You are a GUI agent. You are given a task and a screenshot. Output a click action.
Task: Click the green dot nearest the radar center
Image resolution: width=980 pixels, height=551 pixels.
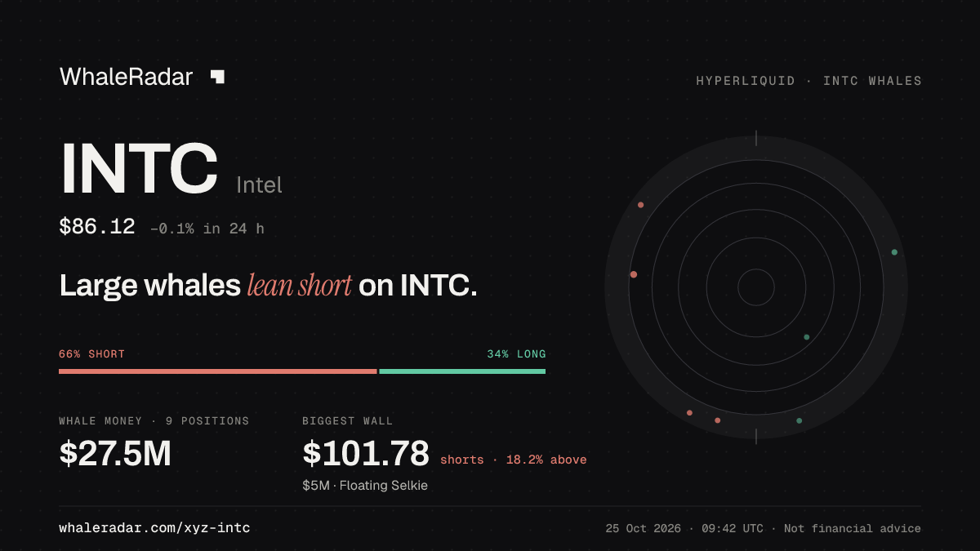[807, 337]
